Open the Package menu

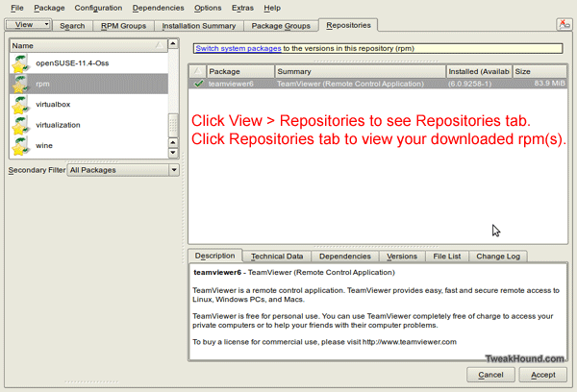(x=49, y=8)
